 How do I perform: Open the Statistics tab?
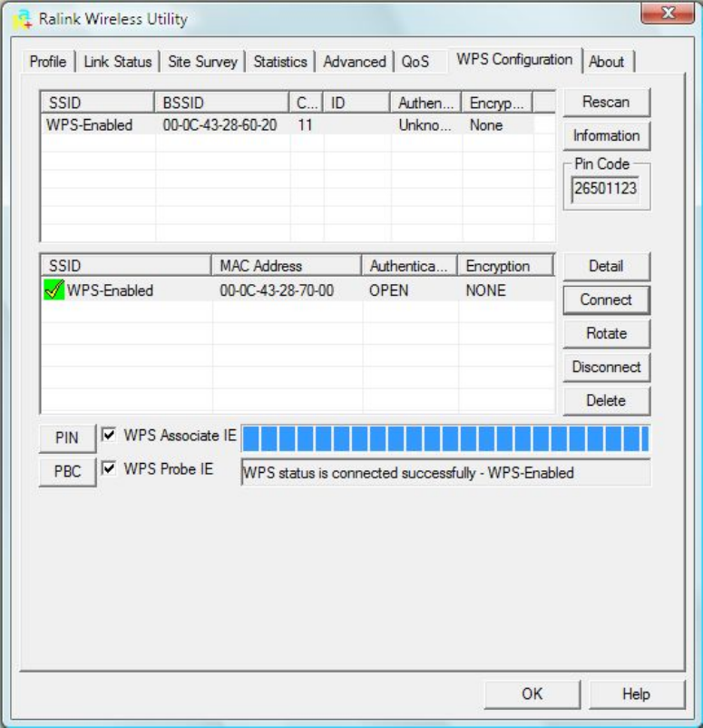pyautogui.click(x=280, y=62)
